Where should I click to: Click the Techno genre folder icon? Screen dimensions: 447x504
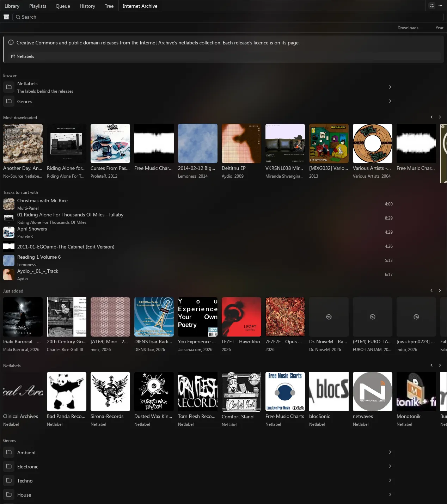tap(9, 480)
